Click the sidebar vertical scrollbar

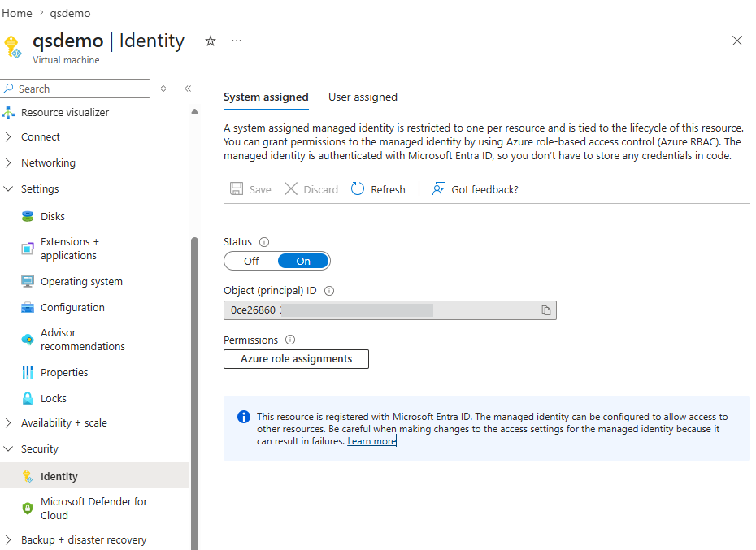(195, 393)
